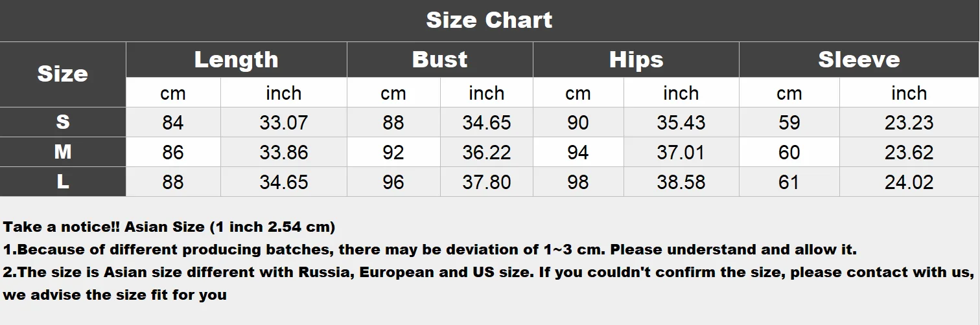Click the producing batches deviation note
Image resolution: width=980 pixels, height=325 pixels.
point(430,250)
